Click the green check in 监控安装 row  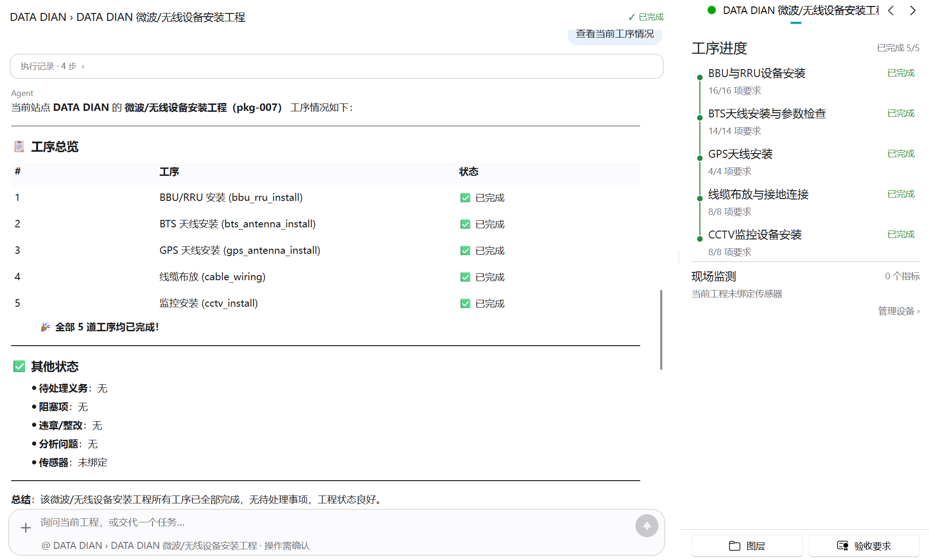465,304
